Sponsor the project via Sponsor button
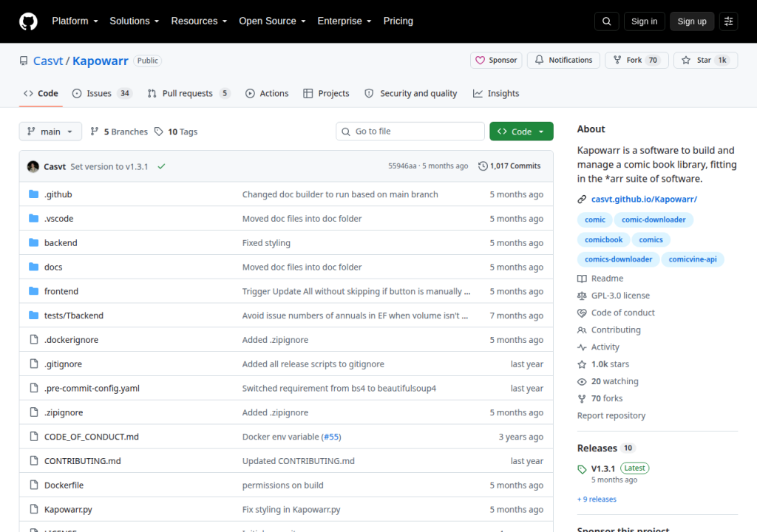757x532 pixels. (496, 60)
